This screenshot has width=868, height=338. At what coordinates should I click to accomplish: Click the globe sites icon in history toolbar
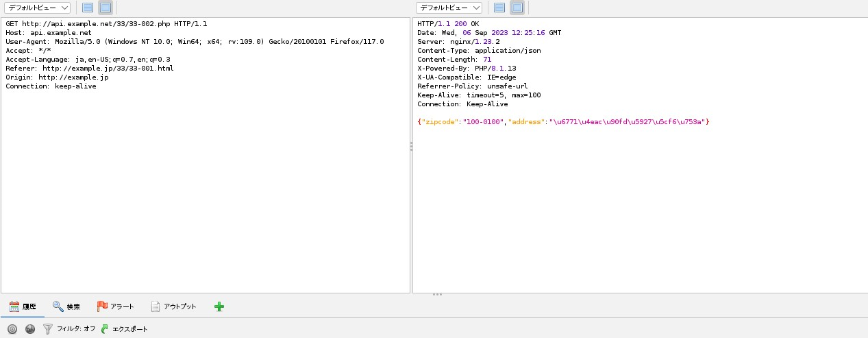tap(30, 329)
